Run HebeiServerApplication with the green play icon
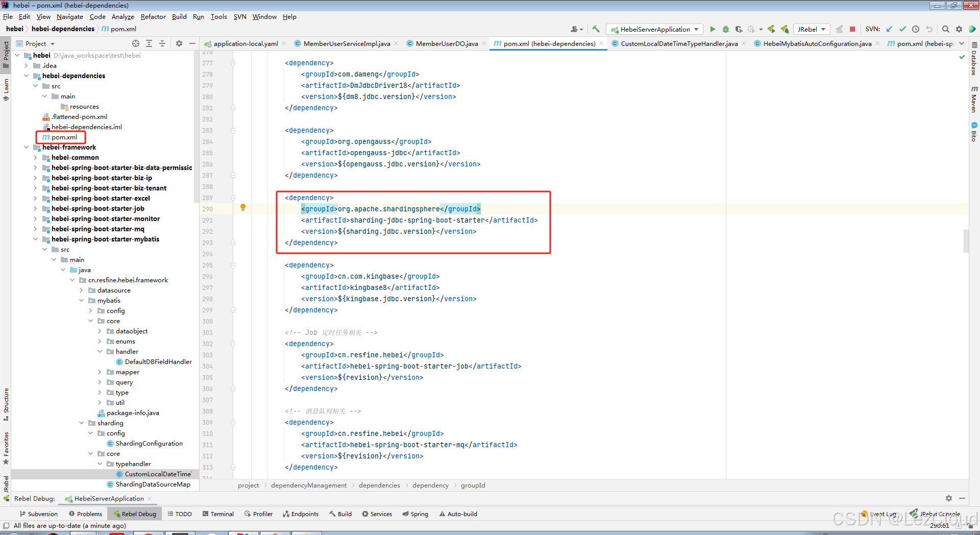The image size is (980, 535). pos(713,29)
